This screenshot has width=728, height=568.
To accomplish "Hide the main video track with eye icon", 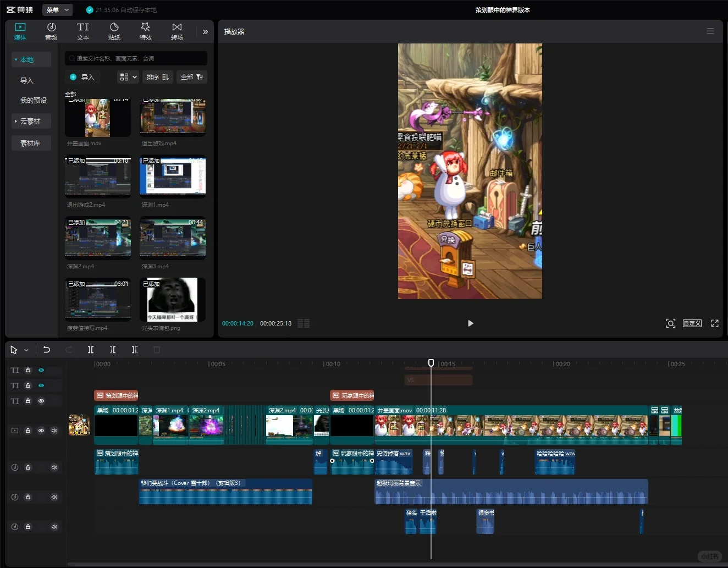I will pyautogui.click(x=41, y=431).
